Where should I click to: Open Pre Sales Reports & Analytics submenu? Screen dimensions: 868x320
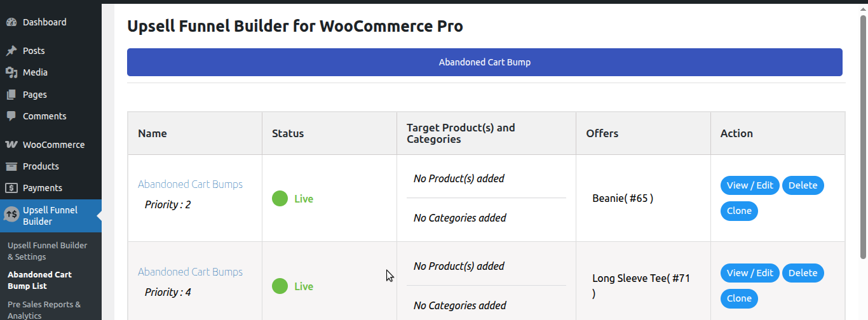[44, 310]
